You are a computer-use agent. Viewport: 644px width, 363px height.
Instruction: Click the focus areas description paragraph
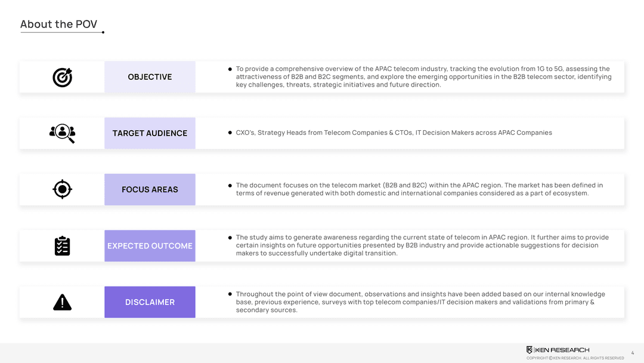(x=419, y=189)
